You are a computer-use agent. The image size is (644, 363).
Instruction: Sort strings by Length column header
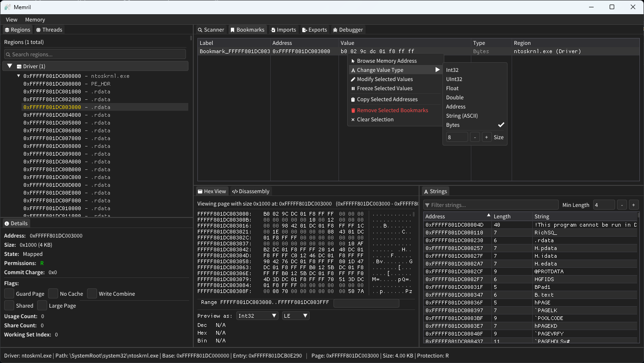(x=512, y=217)
